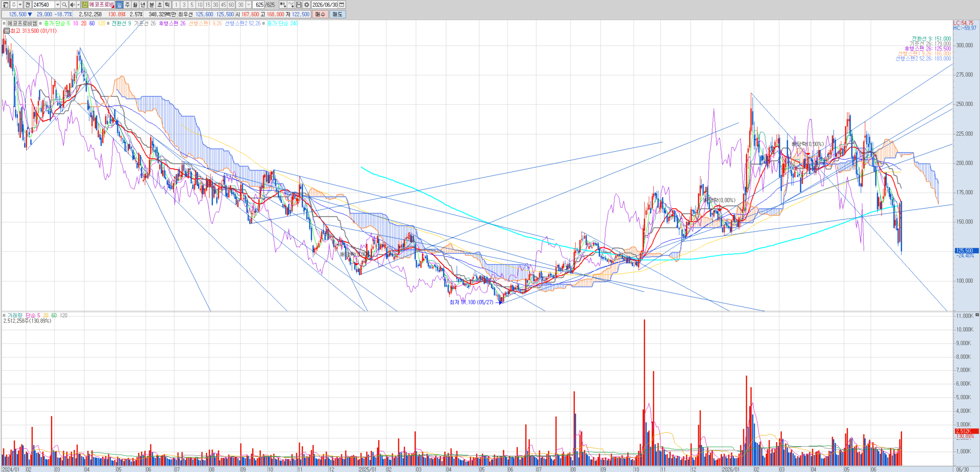Screen dimensions: 980x472
Task: Click the 선행스팬2 52,26 legend label
Action: [x=243, y=24]
